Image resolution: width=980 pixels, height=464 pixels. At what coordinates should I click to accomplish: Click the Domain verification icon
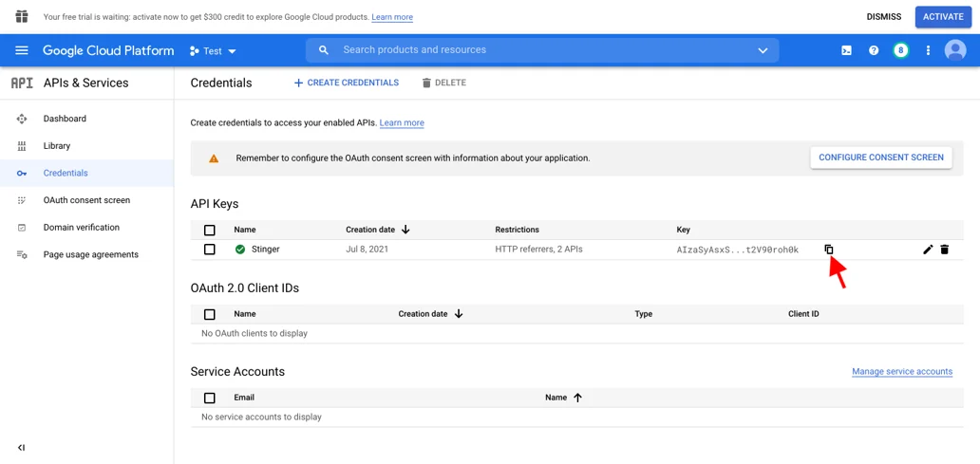coord(22,228)
